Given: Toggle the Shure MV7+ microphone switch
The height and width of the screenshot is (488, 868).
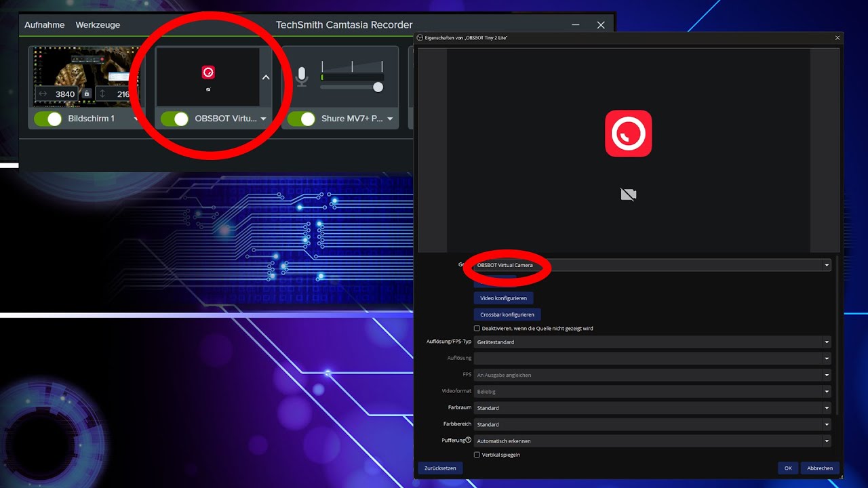Looking at the screenshot, I should 301,119.
